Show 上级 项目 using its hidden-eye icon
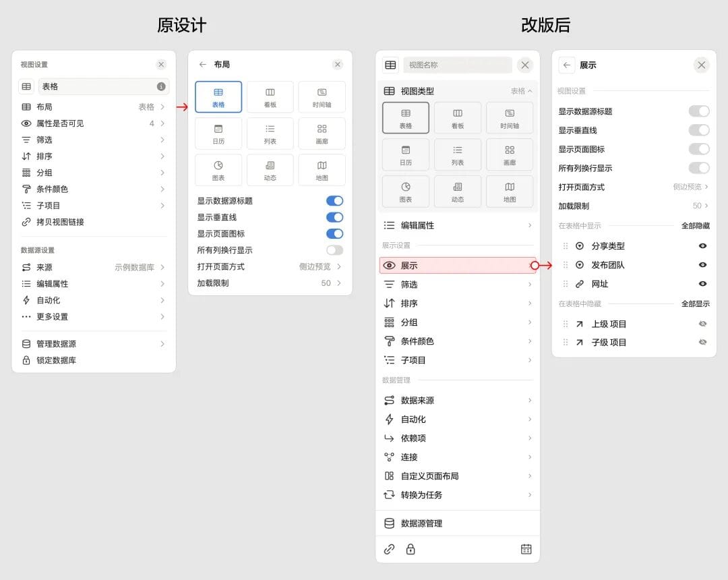Viewport: 728px width, 580px height. (703, 324)
